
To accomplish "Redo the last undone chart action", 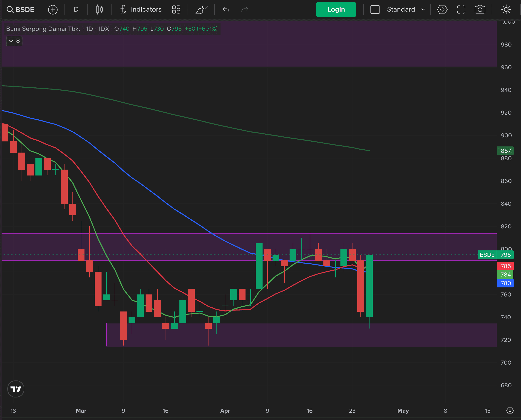I will [245, 10].
